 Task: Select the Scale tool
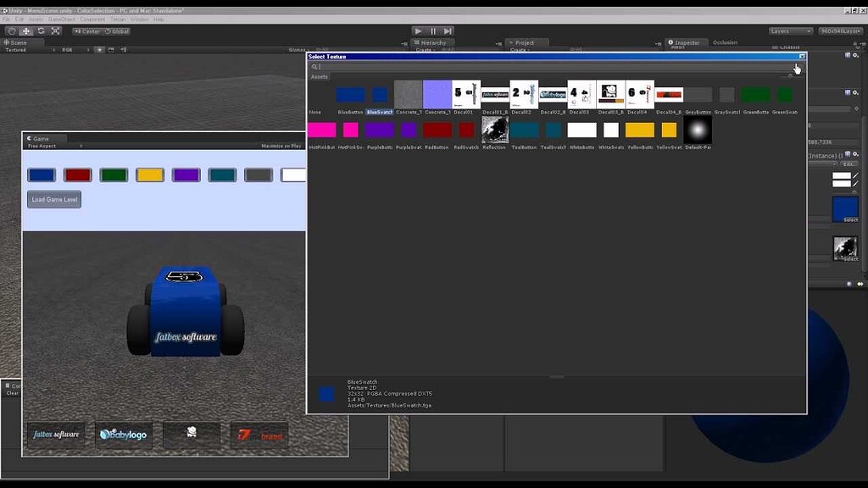56,30
